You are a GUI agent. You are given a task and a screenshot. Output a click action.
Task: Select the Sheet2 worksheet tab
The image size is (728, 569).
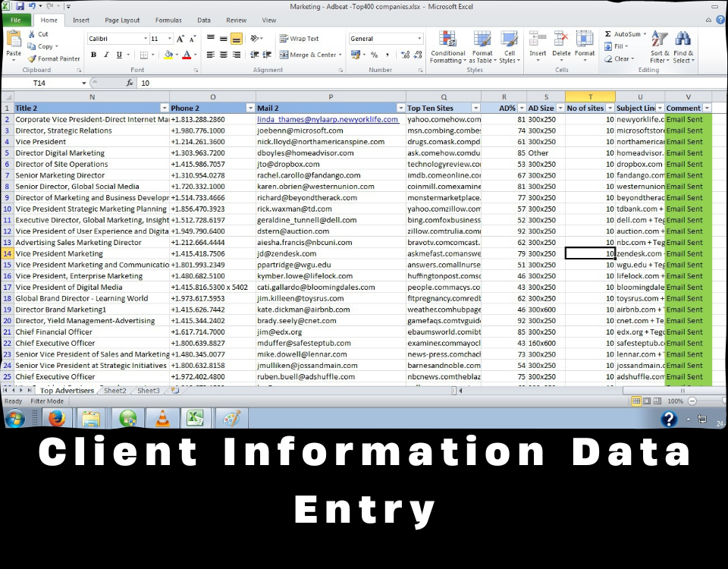[x=115, y=391]
